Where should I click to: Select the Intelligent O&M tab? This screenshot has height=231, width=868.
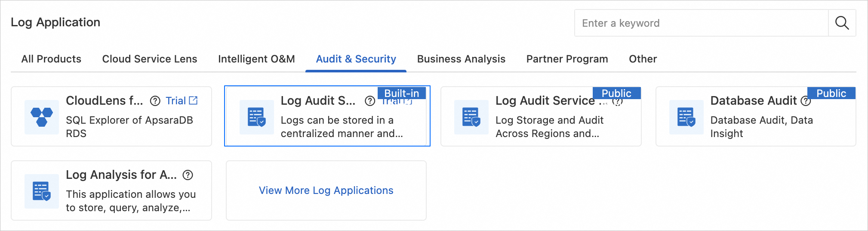coord(256,59)
